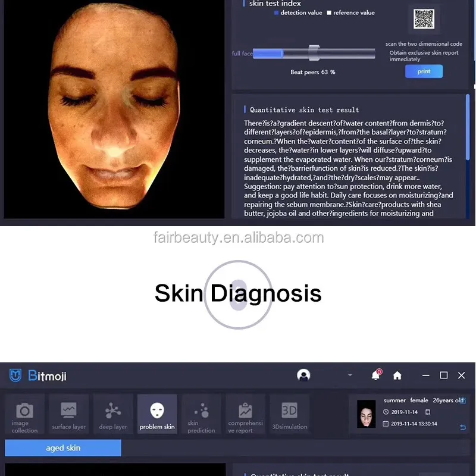Switch to the skin prediction tab
Viewport: 476px width, 476px height.
pos(201,414)
